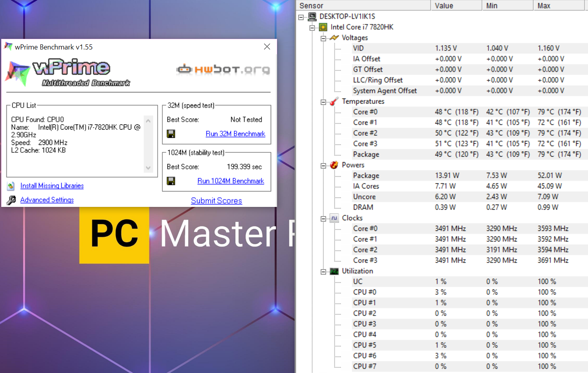Run the 32M Benchmark
The image size is (588, 373).
click(x=235, y=134)
